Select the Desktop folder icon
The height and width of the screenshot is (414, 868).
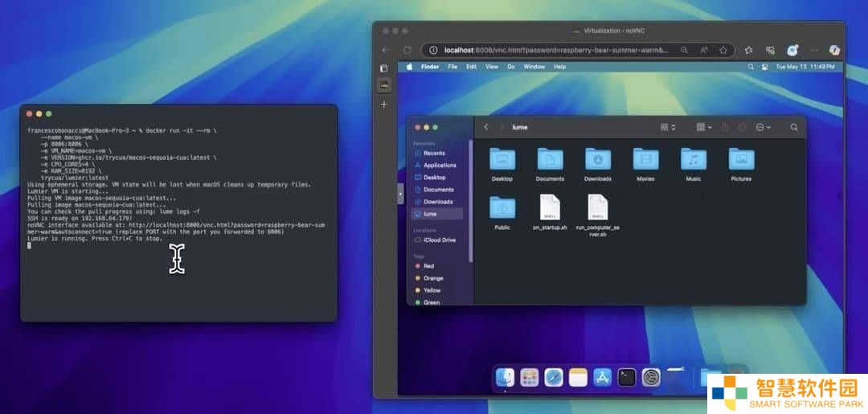click(x=502, y=159)
